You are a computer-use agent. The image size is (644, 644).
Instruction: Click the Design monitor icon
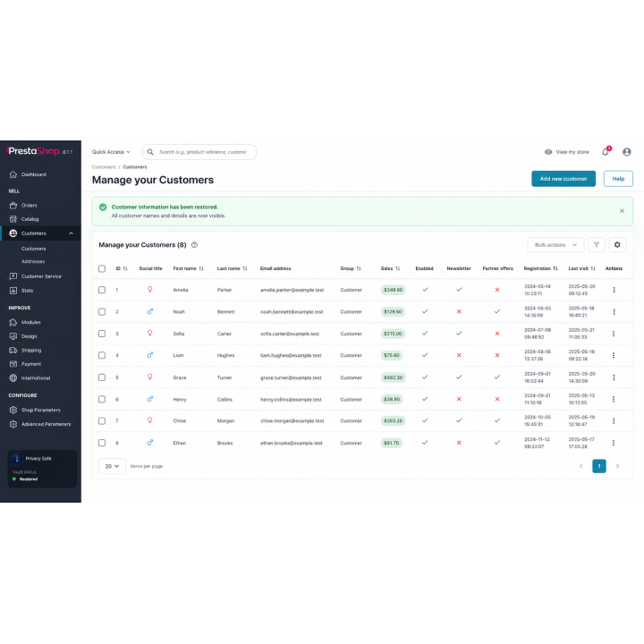click(13, 336)
